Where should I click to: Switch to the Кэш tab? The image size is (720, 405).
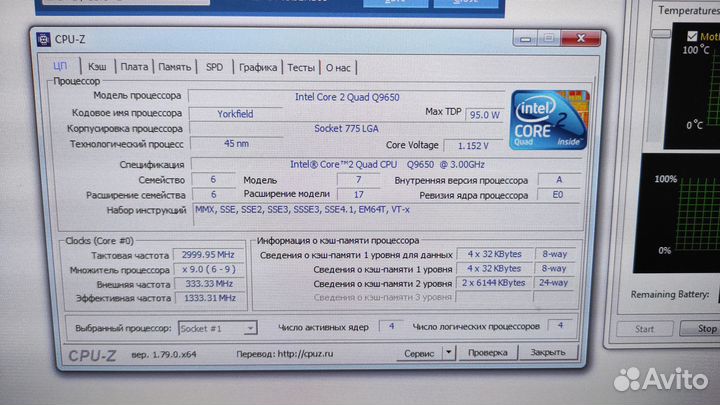tap(97, 67)
